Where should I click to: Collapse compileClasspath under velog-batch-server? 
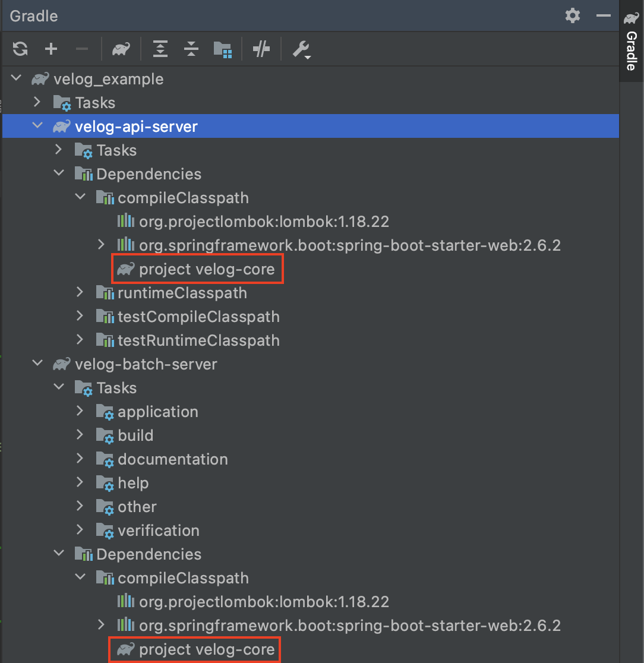click(x=80, y=577)
